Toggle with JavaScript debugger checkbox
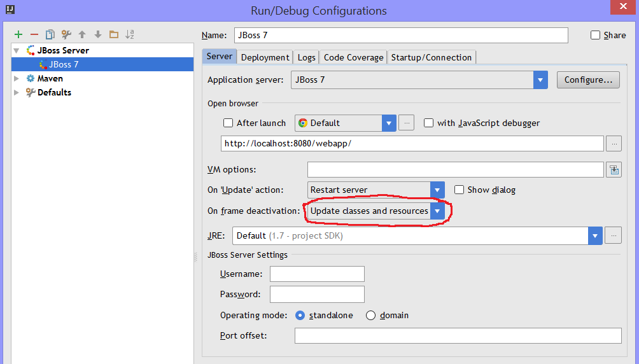The width and height of the screenshot is (639, 364). [x=429, y=123]
